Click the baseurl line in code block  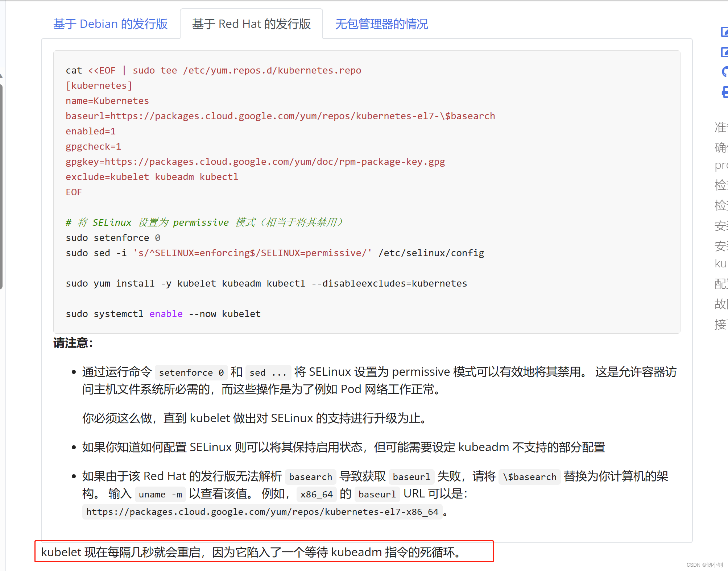(x=280, y=116)
